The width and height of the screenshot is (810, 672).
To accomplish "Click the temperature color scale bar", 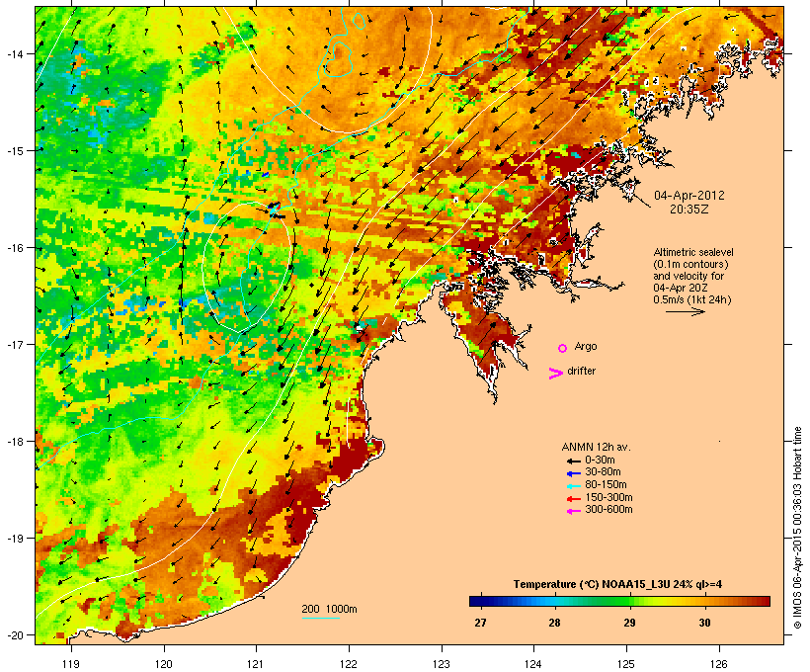I will point(619,601).
